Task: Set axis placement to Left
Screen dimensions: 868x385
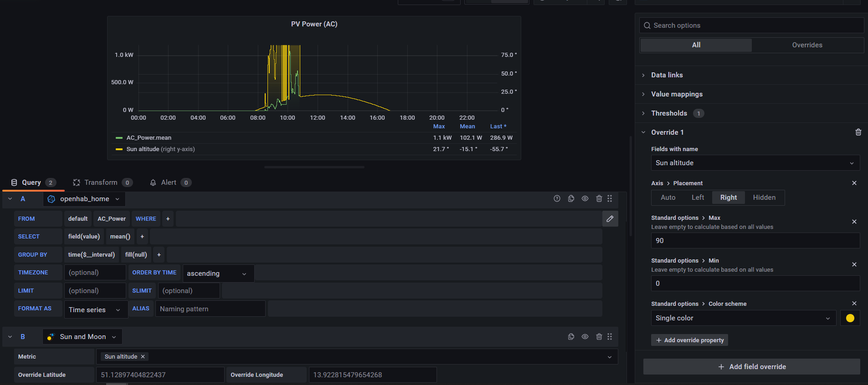Action: [698, 198]
